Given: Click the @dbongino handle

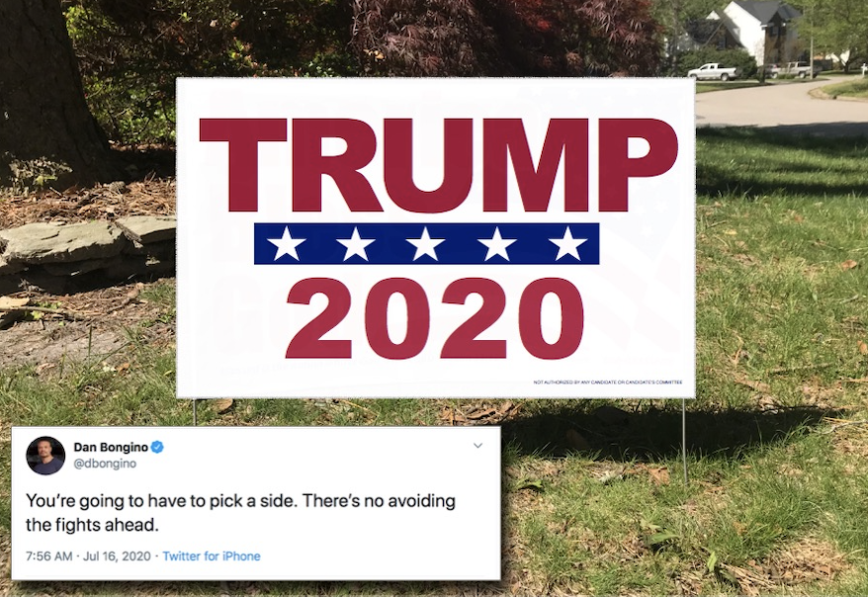Looking at the screenshot, I should coord(105,464).
